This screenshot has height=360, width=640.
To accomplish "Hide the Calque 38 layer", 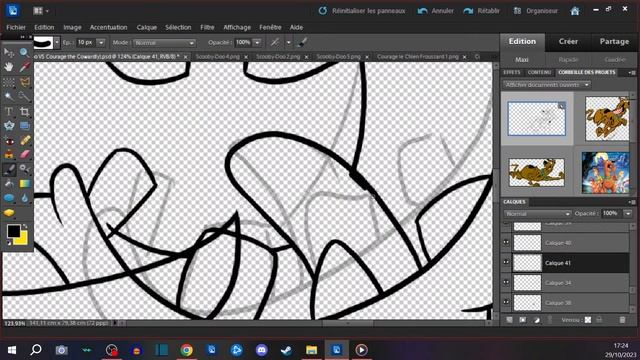I will pyautogui.click(x=506, y=302).
